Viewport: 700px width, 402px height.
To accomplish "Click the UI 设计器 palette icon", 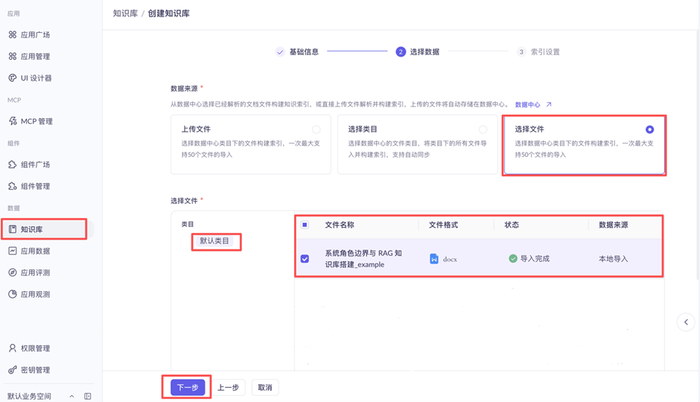I will point(12,78).
